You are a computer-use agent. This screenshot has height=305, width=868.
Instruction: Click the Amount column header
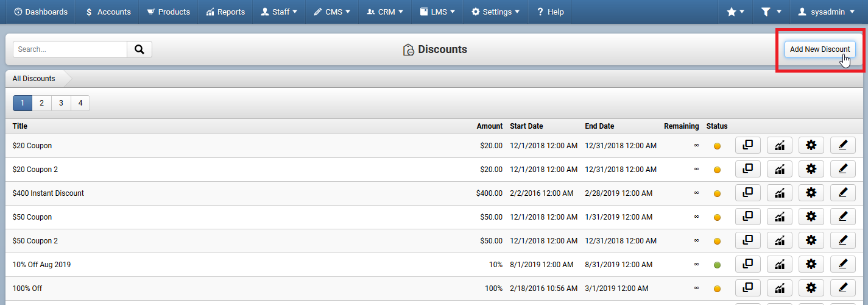click(x=490, y=126)
